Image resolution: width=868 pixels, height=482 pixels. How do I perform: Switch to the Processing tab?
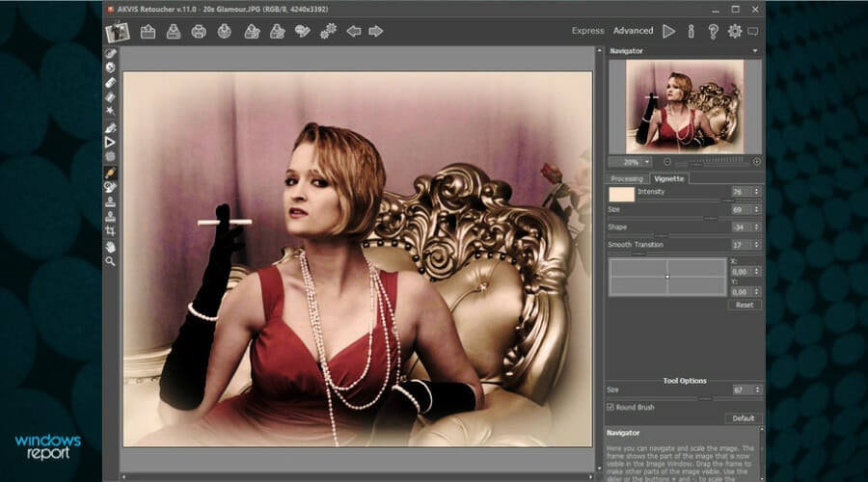click(x=627, y=178)
